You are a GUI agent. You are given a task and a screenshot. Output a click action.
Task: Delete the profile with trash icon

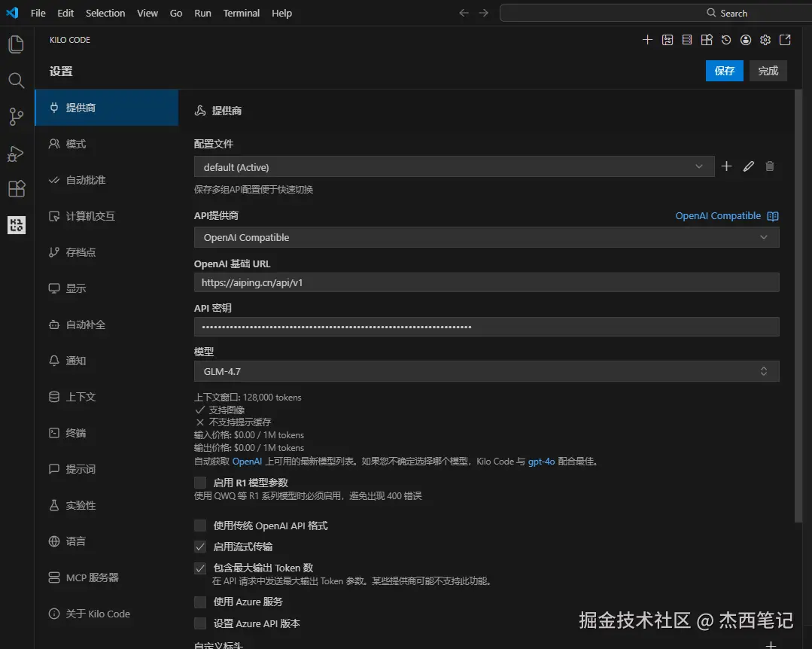point(770,166)
